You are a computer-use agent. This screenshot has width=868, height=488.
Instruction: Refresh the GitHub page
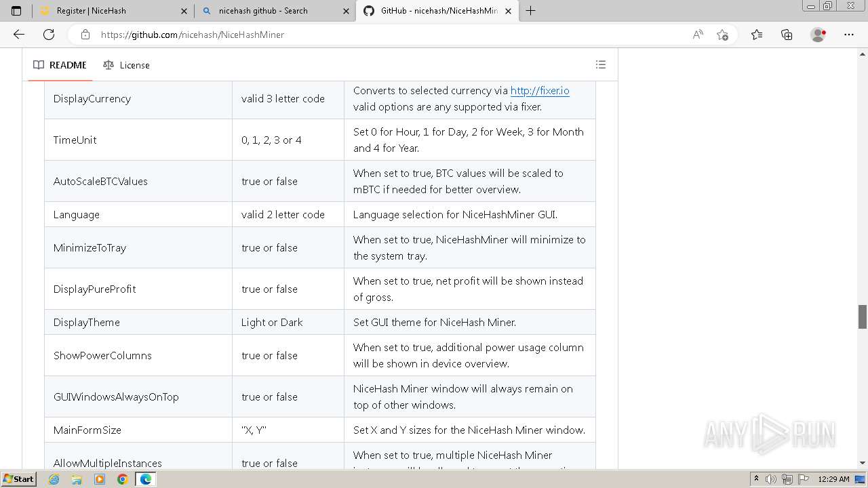pos(49,35)
